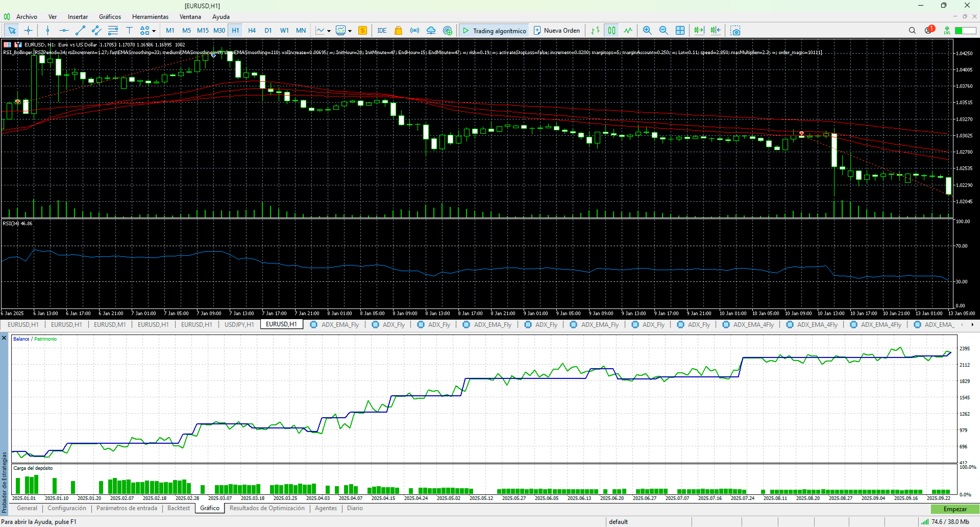Switch to the Backtest tab
Screen dimensions: 980x527
click(x=178, y=508)
